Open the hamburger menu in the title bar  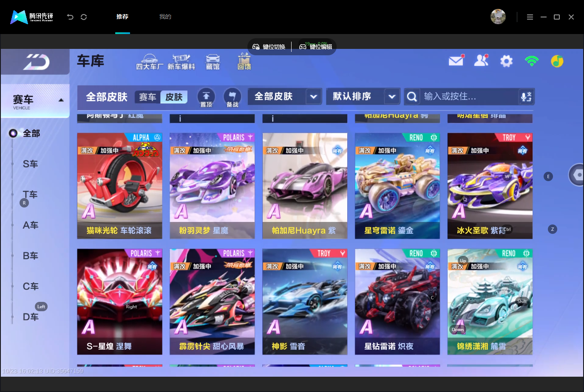530,17
